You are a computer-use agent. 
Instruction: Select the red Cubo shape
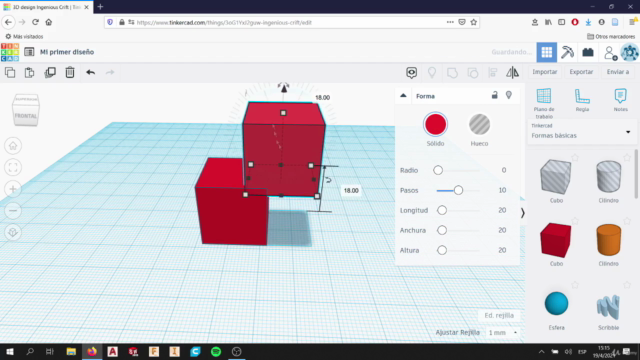tap(556, 240)
